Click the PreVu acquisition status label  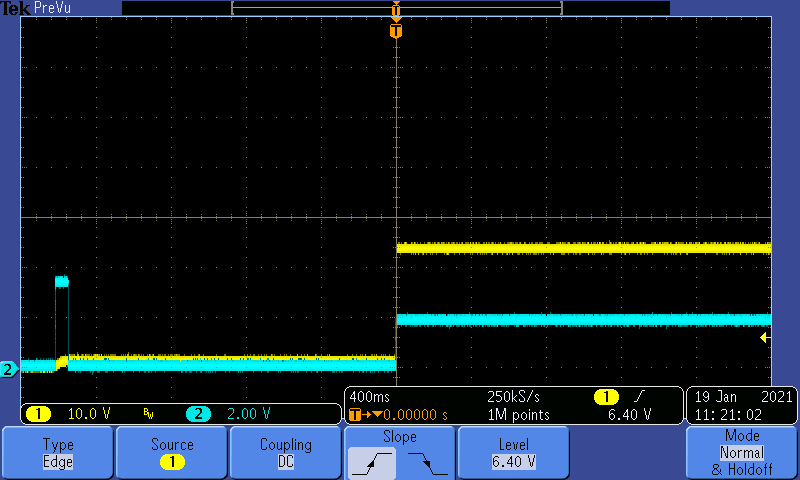click(x=52, y=8)
